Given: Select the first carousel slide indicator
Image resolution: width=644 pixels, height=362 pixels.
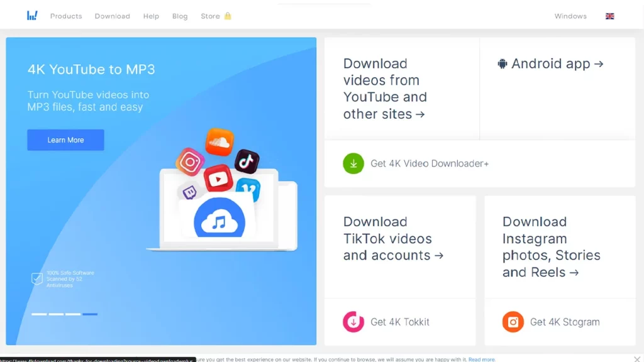Looking at the screenshot, I should [39, 314].
